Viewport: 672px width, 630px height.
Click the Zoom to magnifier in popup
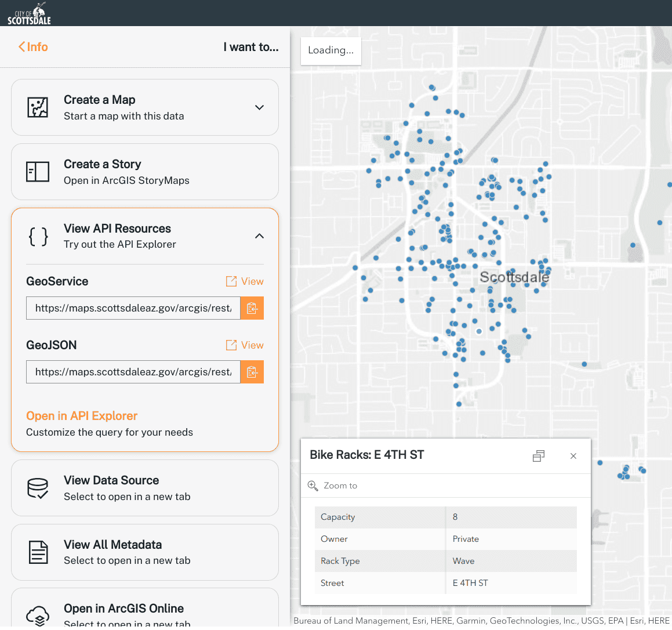click(313, 486)
